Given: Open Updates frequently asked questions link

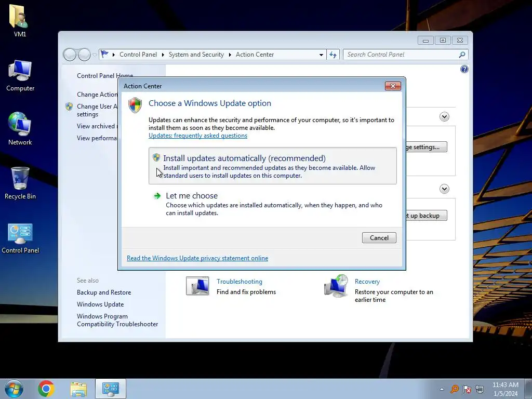Looking at the screenshot, I should (198, 136).
